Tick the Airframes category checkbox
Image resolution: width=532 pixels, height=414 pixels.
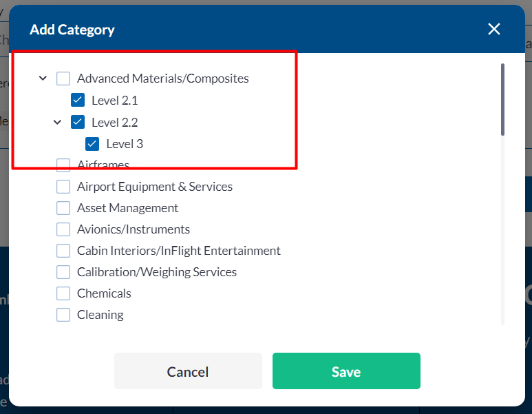[x=63, y=165]
